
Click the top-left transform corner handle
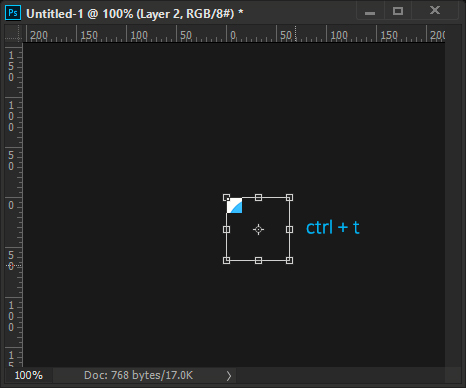(x=226, y=198)
